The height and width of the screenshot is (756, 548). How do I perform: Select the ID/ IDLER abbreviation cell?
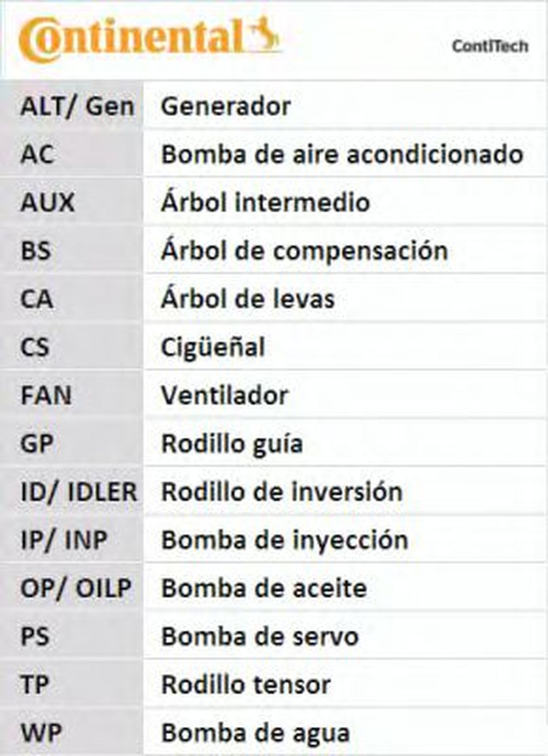[x=78, y=492]
